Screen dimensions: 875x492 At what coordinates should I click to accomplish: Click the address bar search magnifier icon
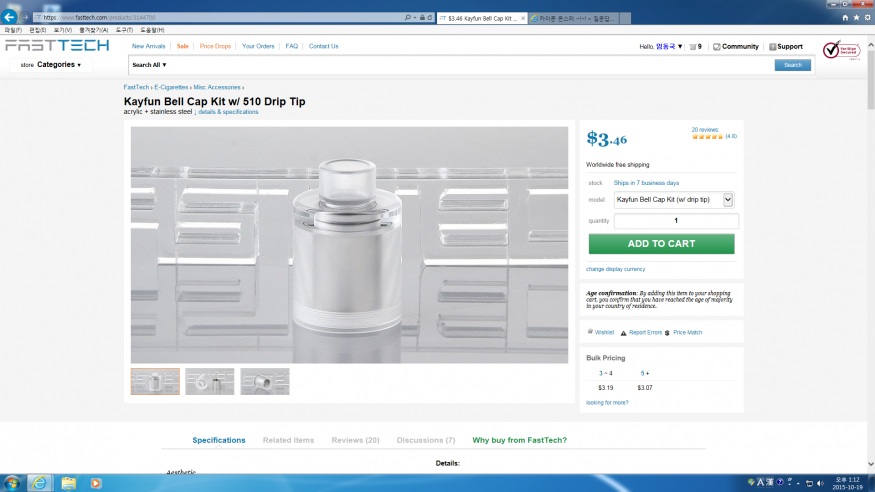point(407,18)
